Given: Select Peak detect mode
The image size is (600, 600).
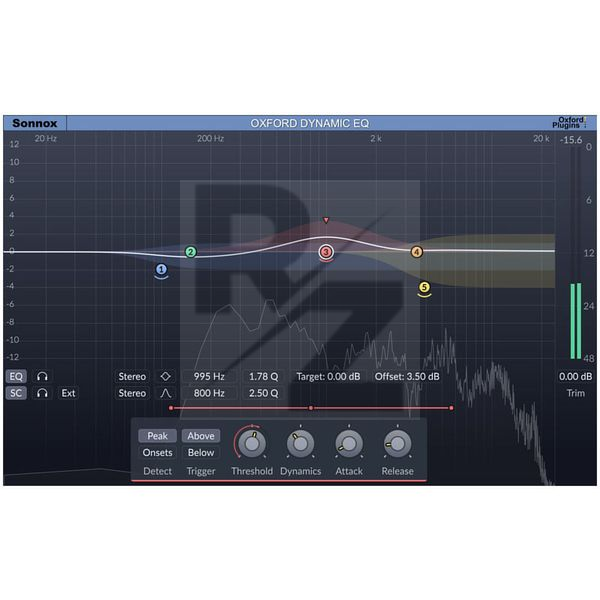Looking at the screenshot, I should coord(157,436).
